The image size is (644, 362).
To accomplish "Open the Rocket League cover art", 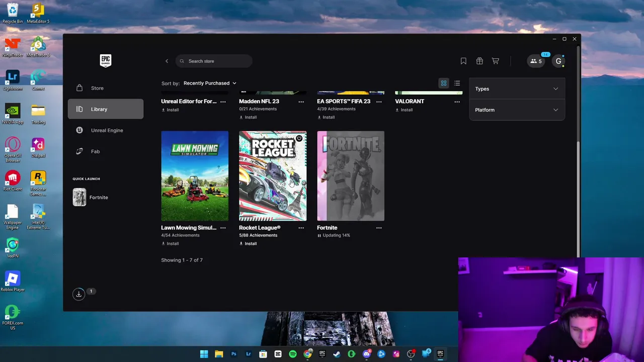I will pyautogui.click(x=273, y=176).
